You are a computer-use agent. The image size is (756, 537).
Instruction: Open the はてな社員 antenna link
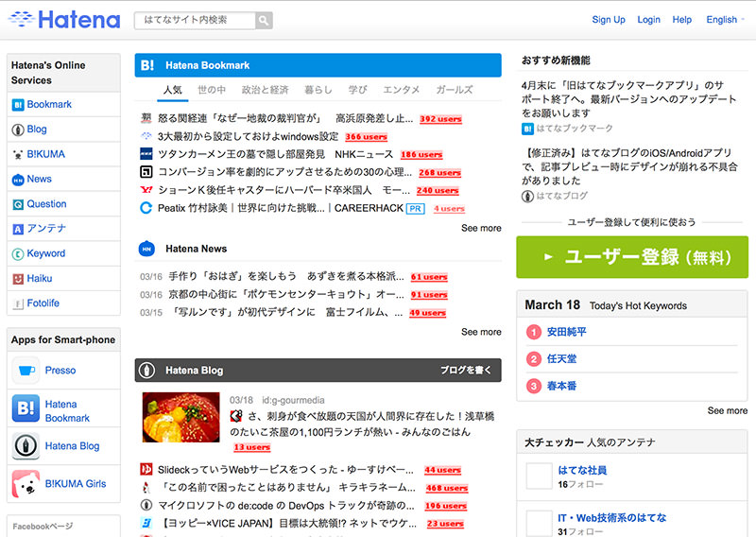tap(582, 470)
